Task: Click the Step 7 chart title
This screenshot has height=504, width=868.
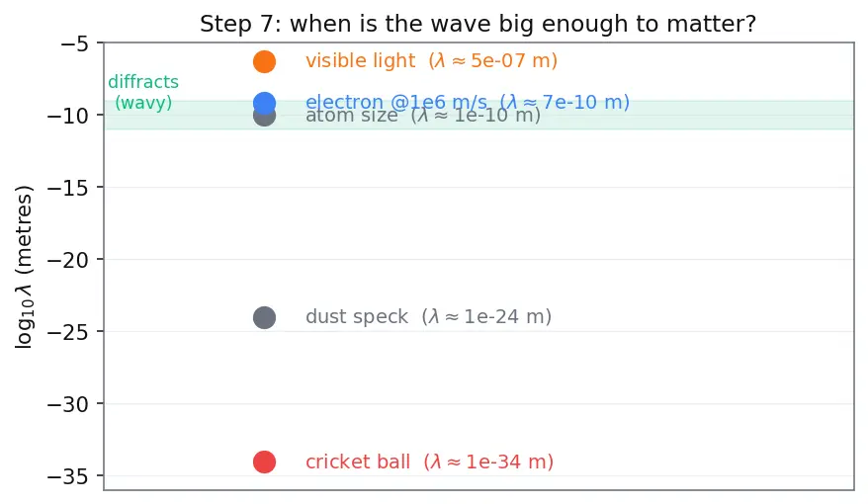Action: pyautogui.click(x=477, y=25)
